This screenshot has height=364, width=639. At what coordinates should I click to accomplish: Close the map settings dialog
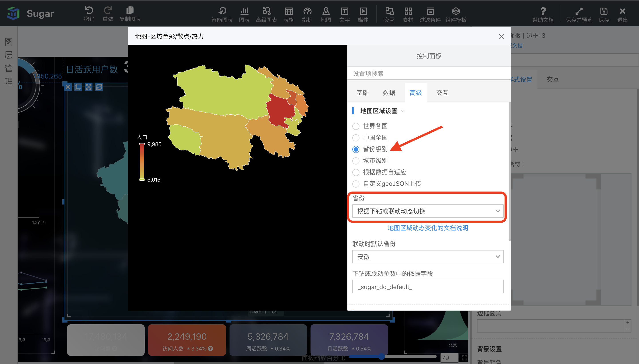pos(501,37)
